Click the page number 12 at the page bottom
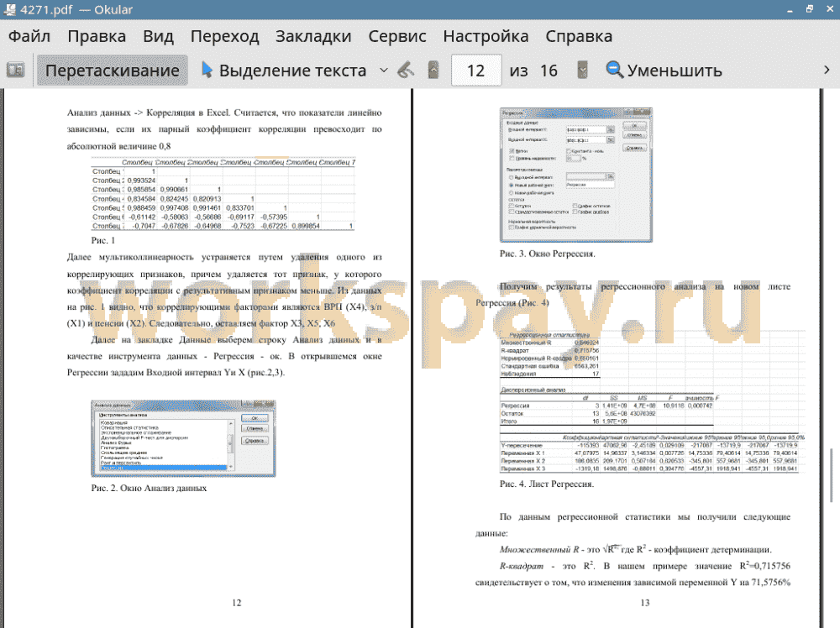 pyautogui.click(x=236, y=603)
